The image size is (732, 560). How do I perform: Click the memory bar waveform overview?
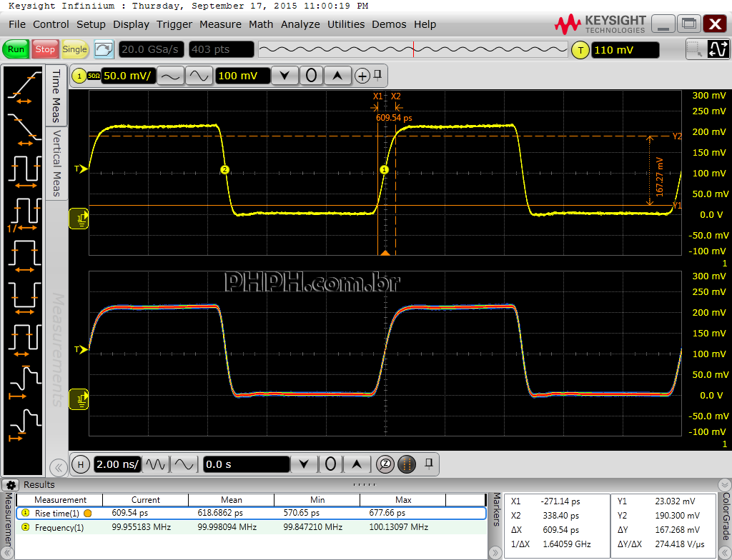click(x=412, y=49)
